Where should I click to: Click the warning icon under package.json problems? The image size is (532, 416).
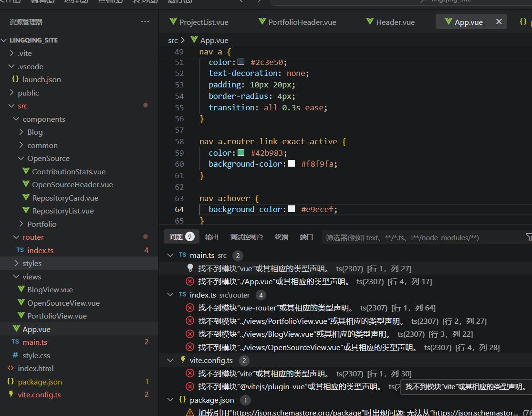(x=190, y=413)
